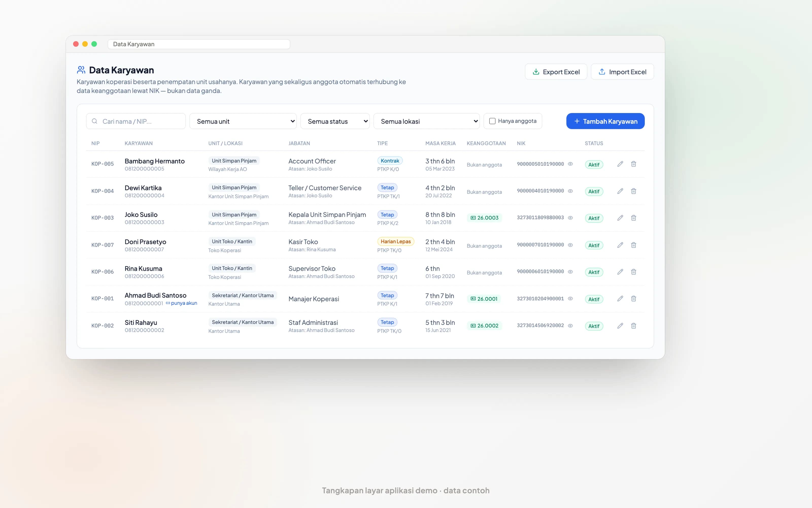Delete Joko Susilo using trash icon
This screenshot has width=812, height=508.
(x=634, y=218)
